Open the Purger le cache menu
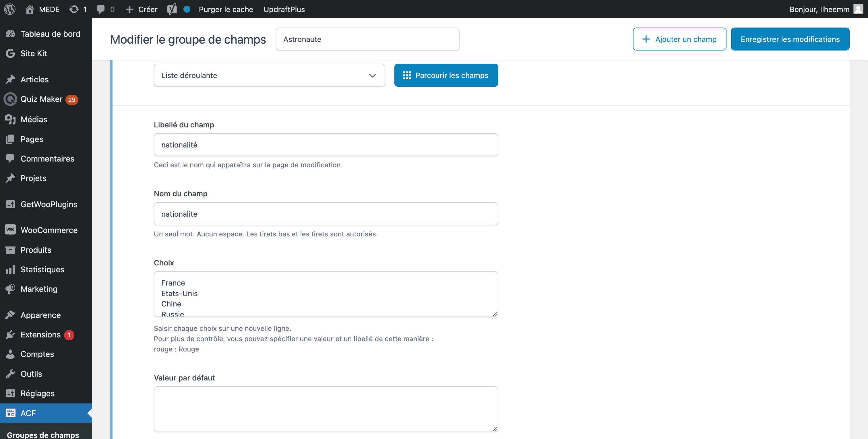The height and width of the screenshot is (439, 868). 226,9
